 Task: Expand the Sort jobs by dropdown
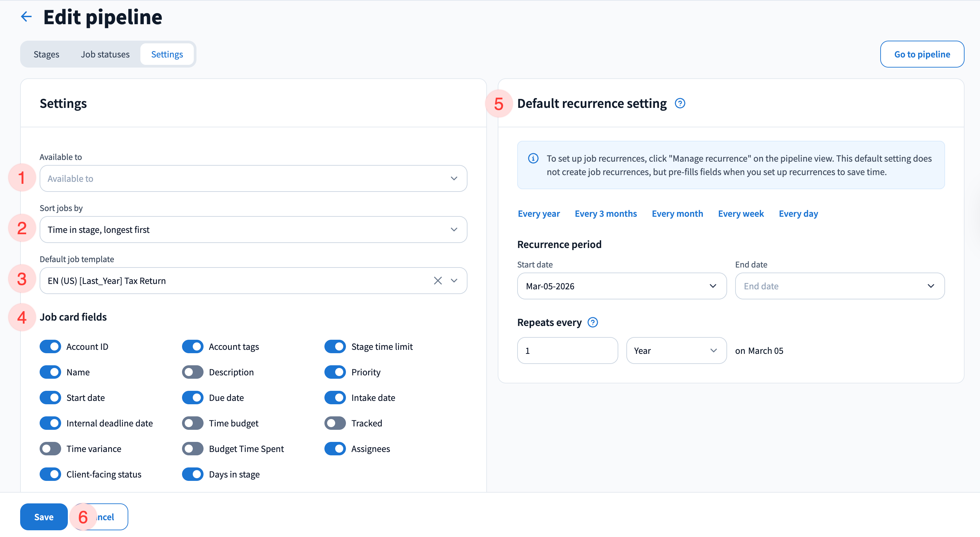coord(253,230)
